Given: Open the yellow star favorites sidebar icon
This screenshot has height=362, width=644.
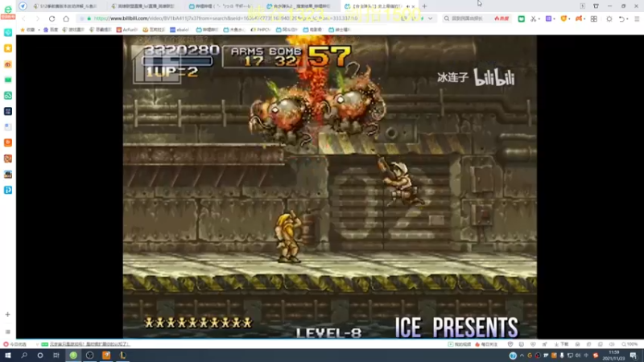Looking at the screenshot, I should (8, 48).
